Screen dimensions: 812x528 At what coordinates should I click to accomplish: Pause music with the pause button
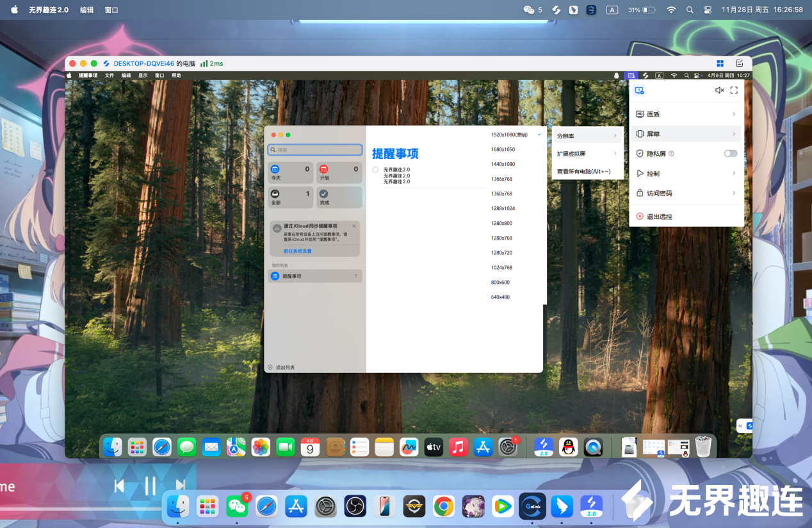[150, 486]
